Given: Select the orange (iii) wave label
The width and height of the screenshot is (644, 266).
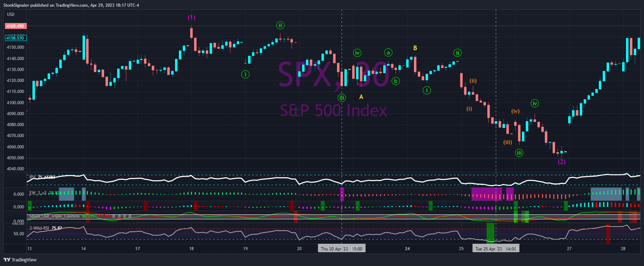Looking at the screenshot, I should pos(507,142).
